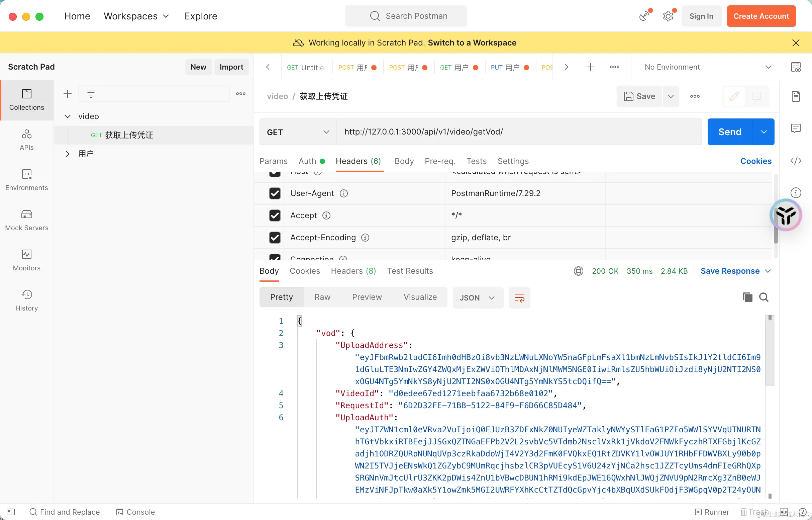Expand the 用户 collection folder
Image resolution: width=812 pixels, height=520 pixels.
pos(68,154)
